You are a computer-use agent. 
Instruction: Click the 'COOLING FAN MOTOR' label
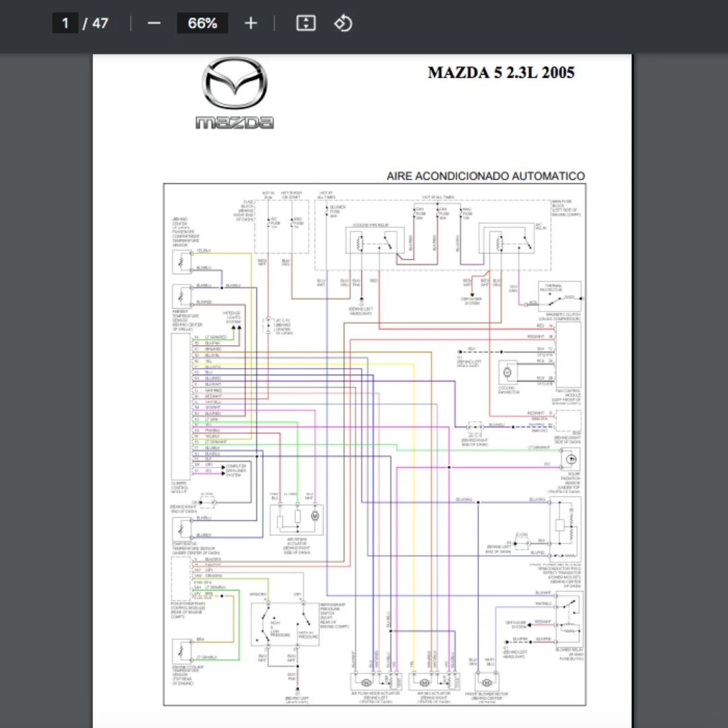[508, 390]
